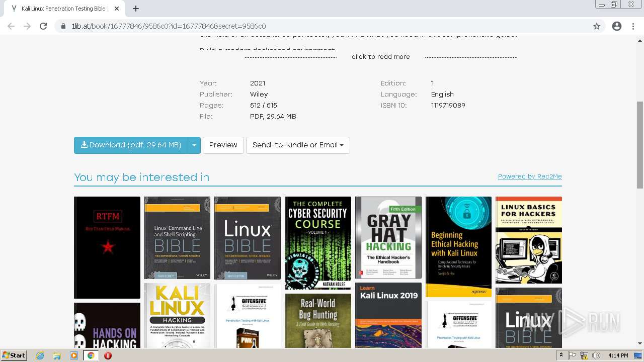Click the address bar URL field

(322, 26)
